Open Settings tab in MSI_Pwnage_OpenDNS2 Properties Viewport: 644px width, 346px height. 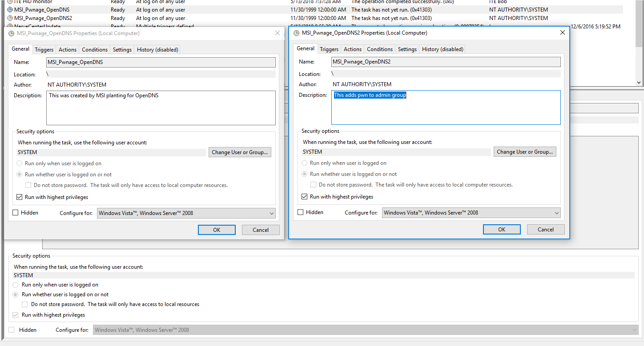407,49
